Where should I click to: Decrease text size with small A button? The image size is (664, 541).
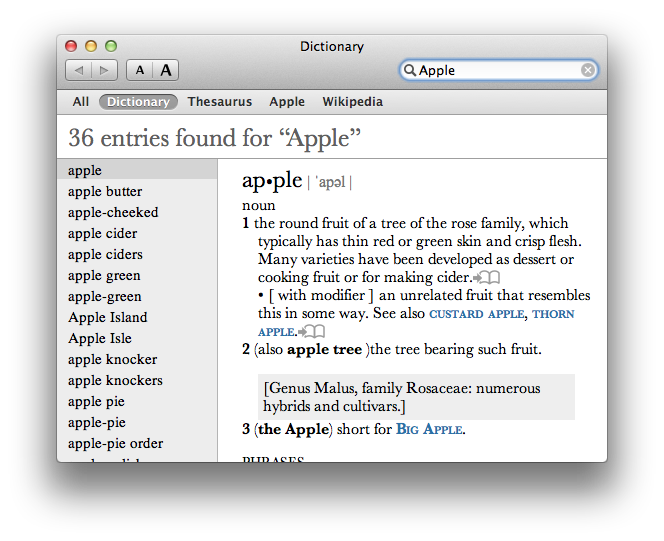[139, 70]
